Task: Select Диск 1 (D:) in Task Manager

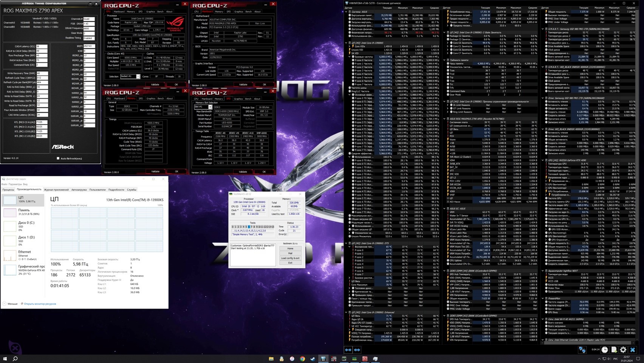Action: pyautogui.click(x=23, y=240)
